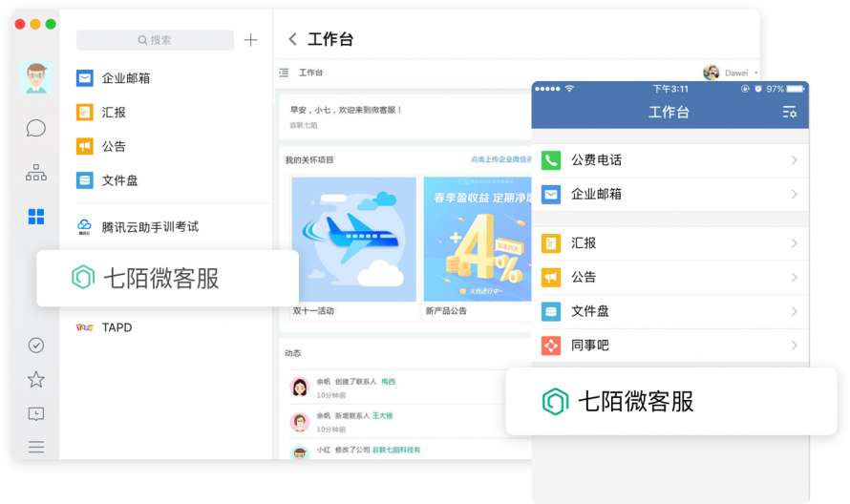Expand mobile 企业邮箱 row chevron
Image resolution: width=850 pixels, height=504 pixels.
coord(795,194)
